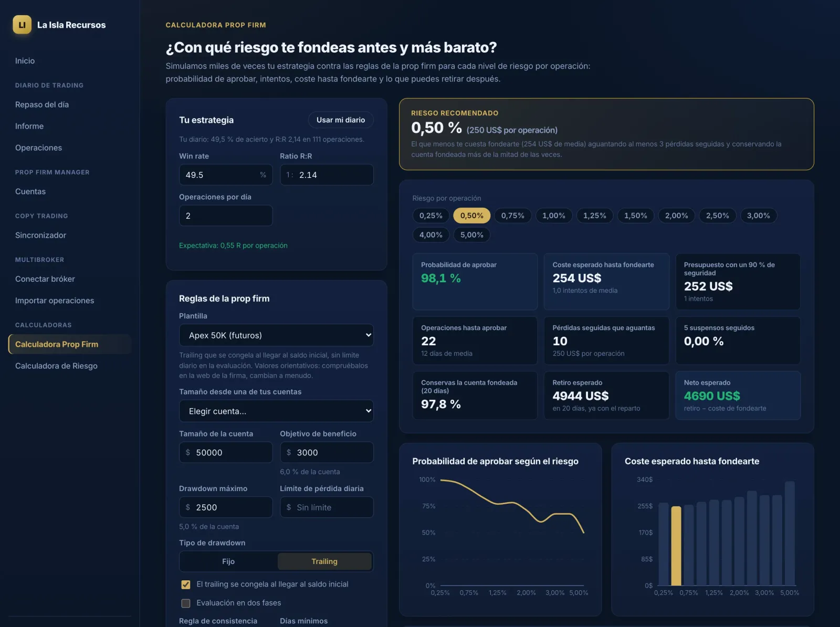Select Calculadora Prop Firm menu item

tap(69, 344)
